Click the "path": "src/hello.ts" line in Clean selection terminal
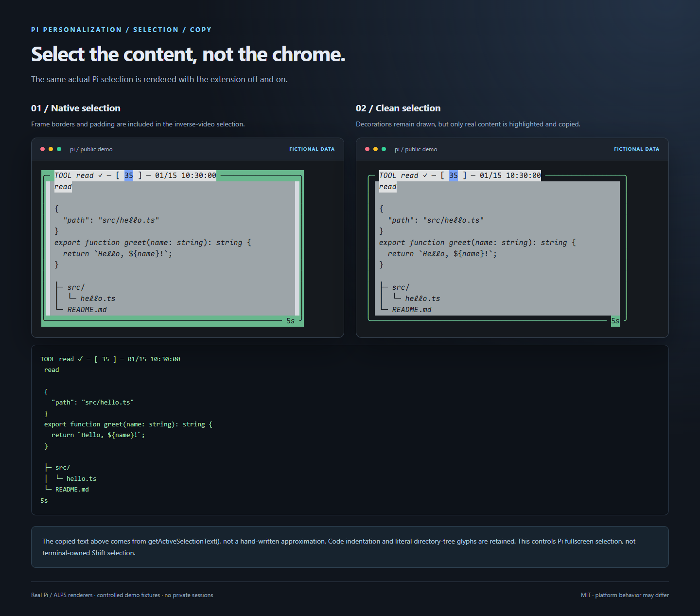This screenshot has width=700, height=616. [436, 220]
